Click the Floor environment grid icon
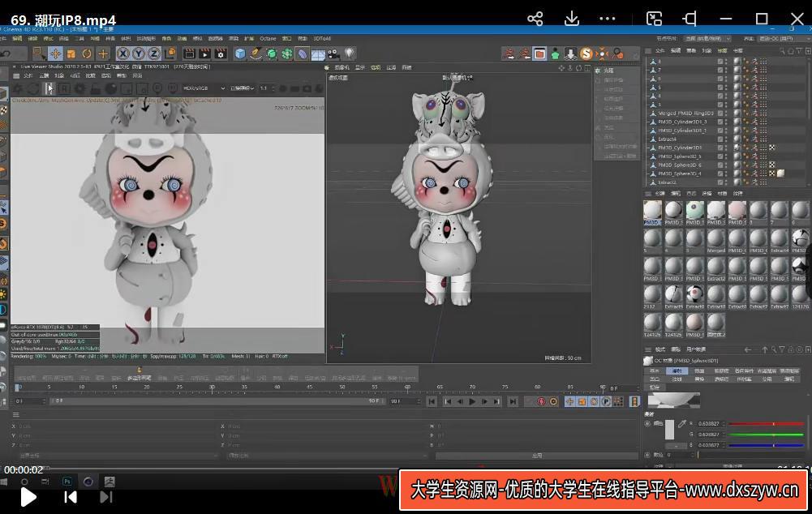 coord(318,54)
